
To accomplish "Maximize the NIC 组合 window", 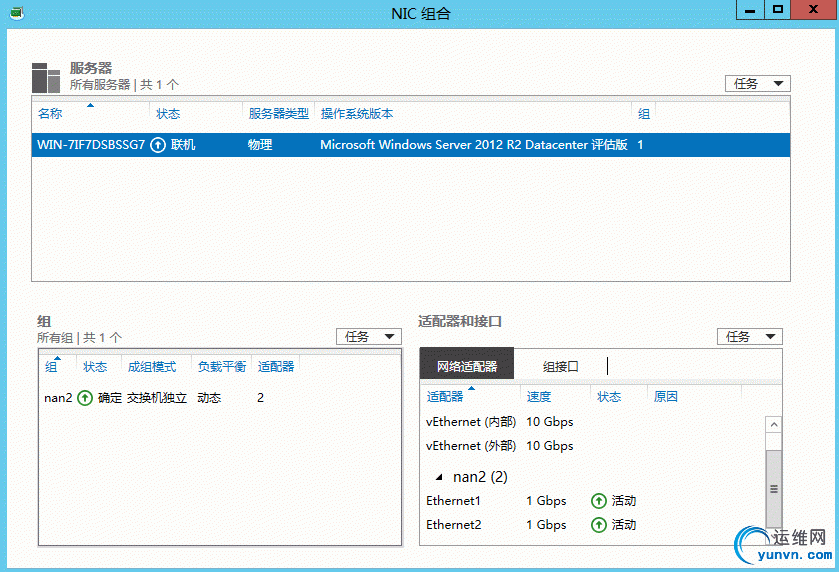I will point(777,10).
